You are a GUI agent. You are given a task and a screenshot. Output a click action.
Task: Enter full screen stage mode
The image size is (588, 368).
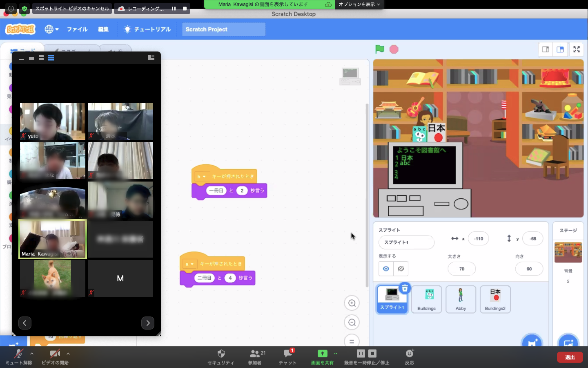(x=577, y=49)
